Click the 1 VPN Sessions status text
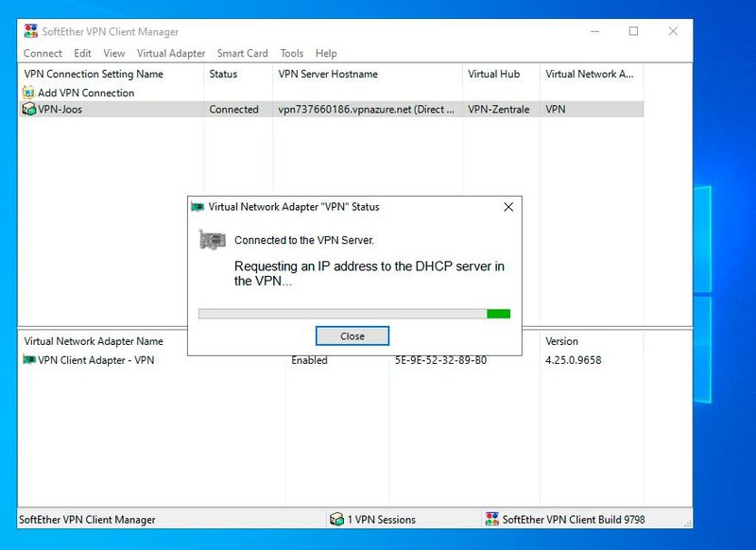The image size is (756, 550). (382, 520)
